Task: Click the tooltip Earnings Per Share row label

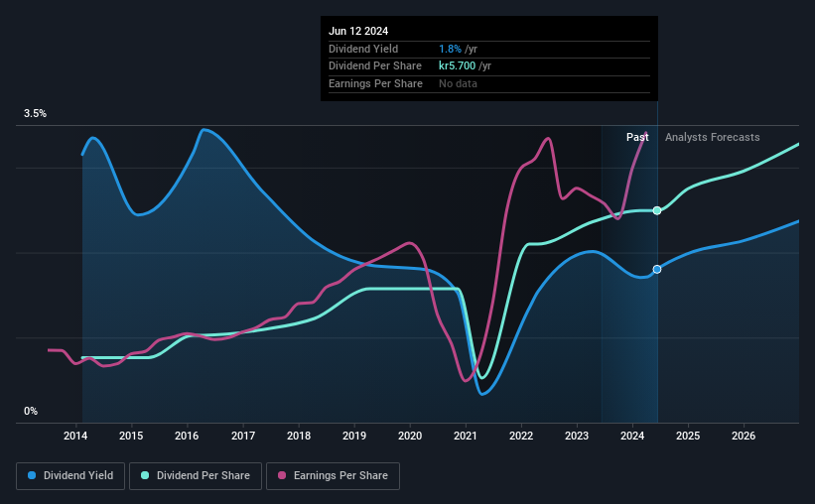Action: tap(375, 83)
